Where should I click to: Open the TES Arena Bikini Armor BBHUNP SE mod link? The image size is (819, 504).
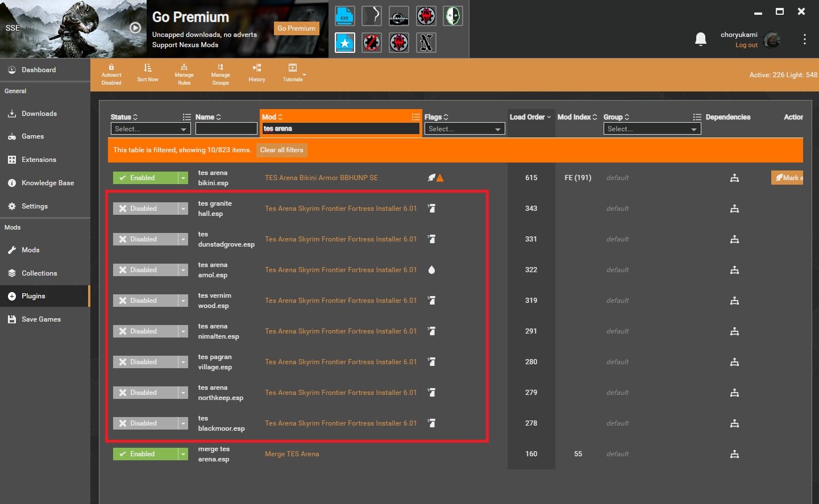click(x=321, y=178)
